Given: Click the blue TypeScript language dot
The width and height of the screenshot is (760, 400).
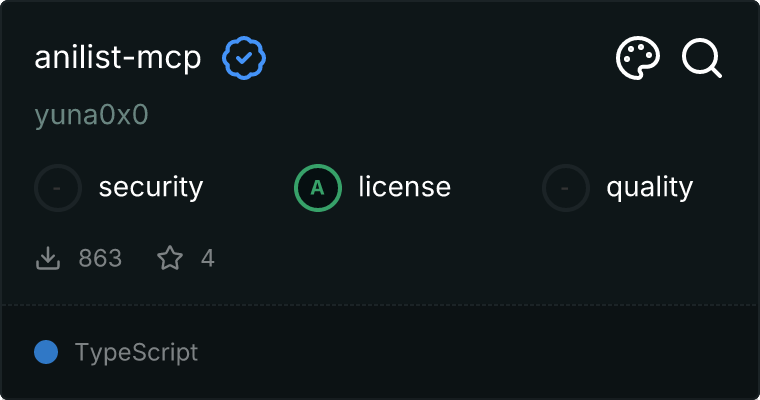Looking at the screenshot, I should click(45, 352).
